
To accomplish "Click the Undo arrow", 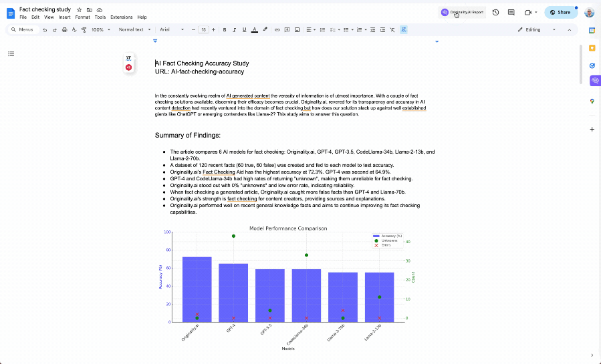I will point(45,30).
